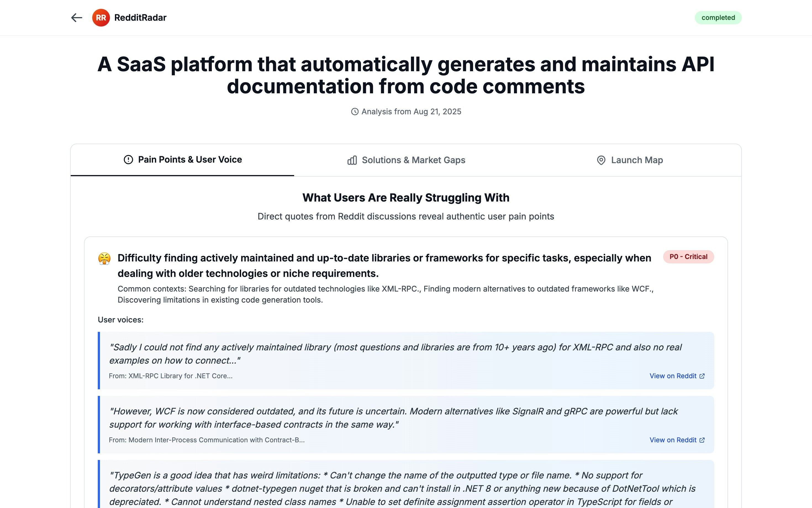The height and width of the screenshot is (508, 812).
Task: Click the 'Sadly I could not find' quote
Action: [x=395, y=354]
